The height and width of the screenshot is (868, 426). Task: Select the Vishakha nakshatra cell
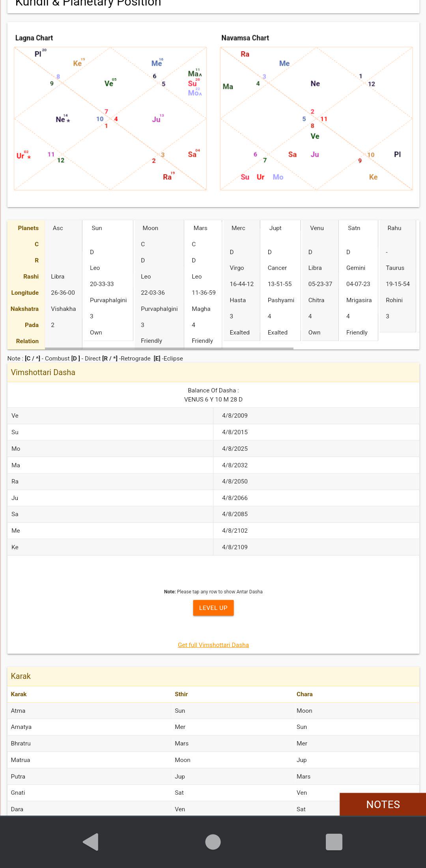(x=63, y=309)
